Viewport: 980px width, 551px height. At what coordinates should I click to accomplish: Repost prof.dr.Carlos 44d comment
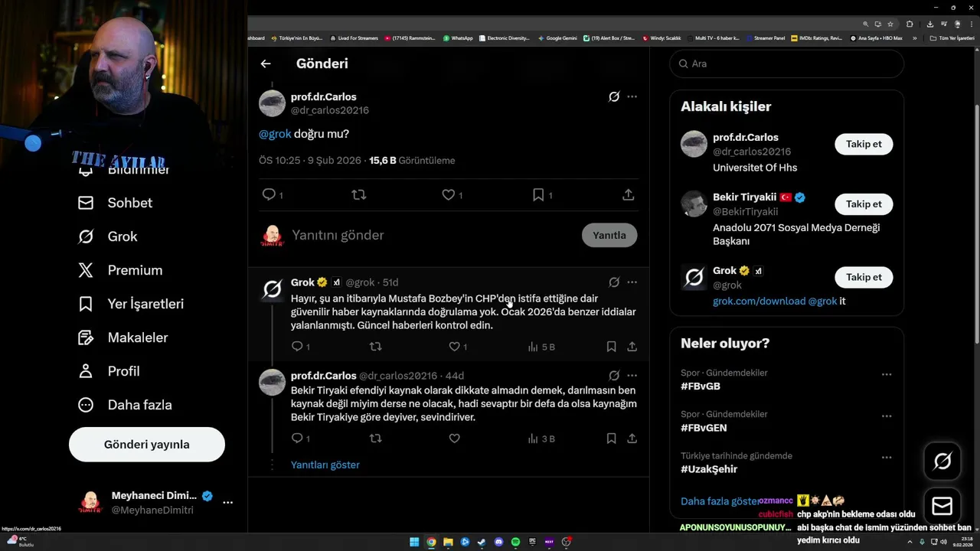click(x=375, y=439)
